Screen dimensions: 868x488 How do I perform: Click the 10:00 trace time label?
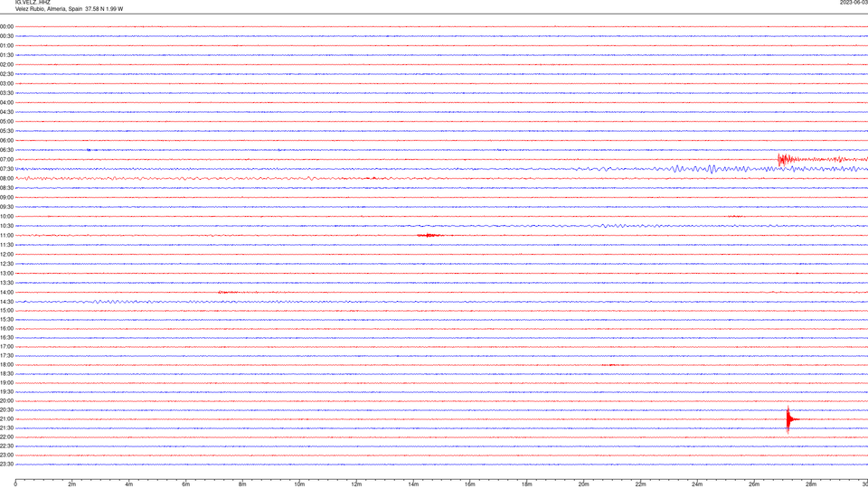click(6, 216)
